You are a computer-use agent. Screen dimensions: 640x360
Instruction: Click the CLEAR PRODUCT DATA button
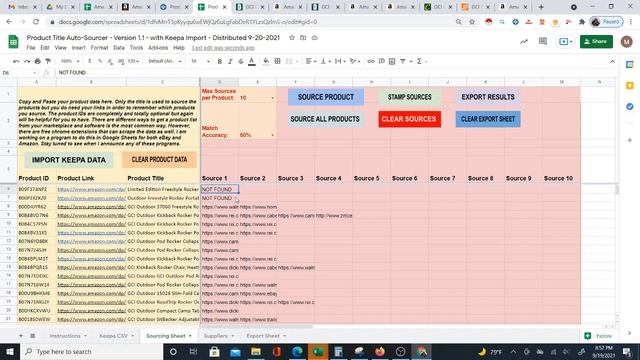tap(159, 160)
